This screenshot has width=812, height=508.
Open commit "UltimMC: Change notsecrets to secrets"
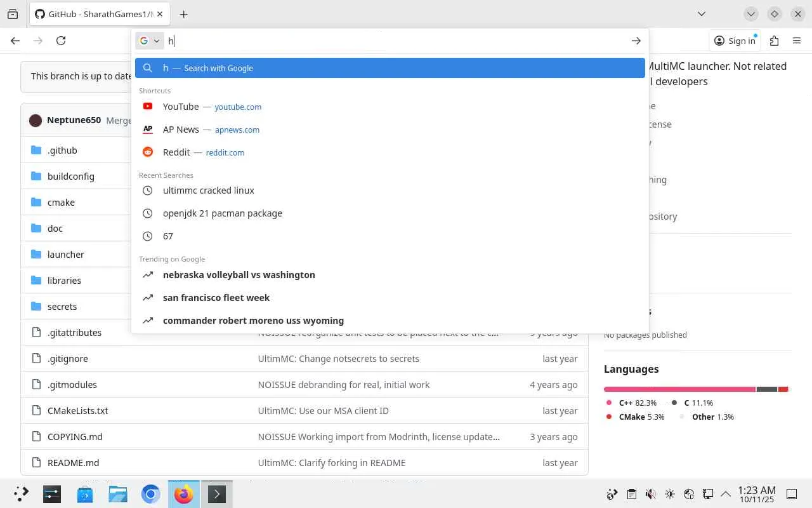pyautogui.click(x=339, y=359)
